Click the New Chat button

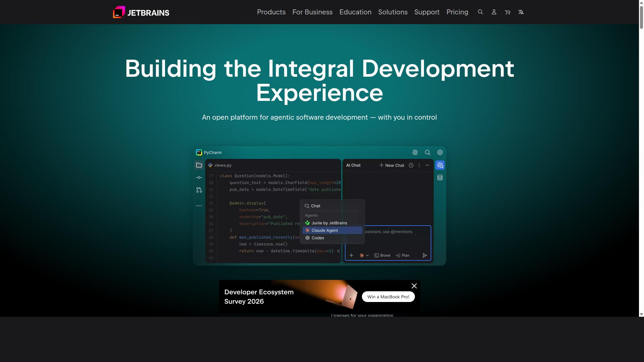(391, 165)
